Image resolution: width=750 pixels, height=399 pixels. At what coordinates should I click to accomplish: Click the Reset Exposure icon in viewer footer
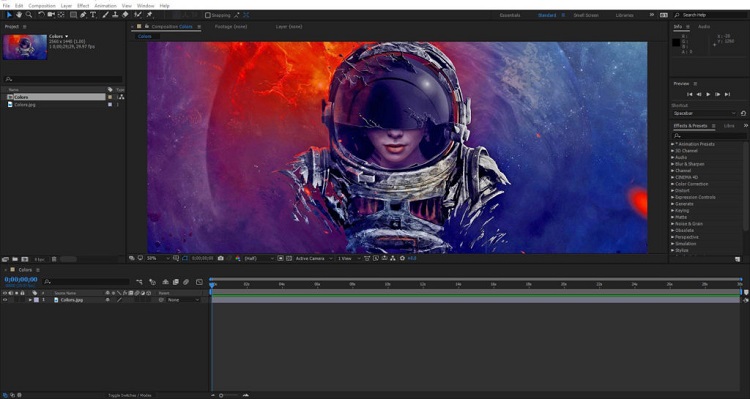pos(402,258)
